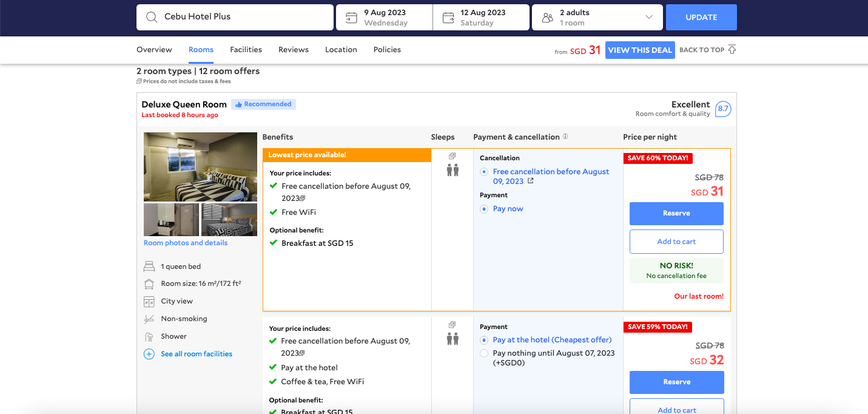This screenshot has width=868, height=414.
Task: Click the city view icon
Action: (x=149, y=302)
